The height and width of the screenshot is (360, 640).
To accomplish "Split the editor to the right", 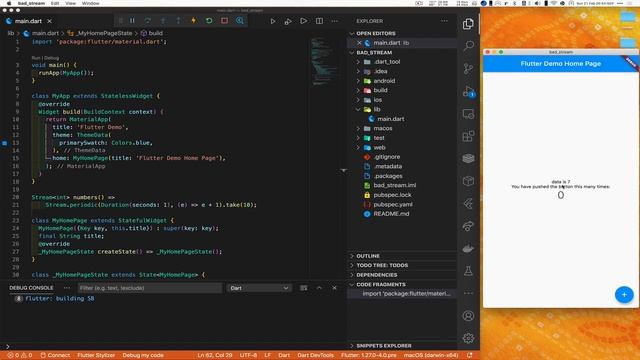I will tap(319, 21).
